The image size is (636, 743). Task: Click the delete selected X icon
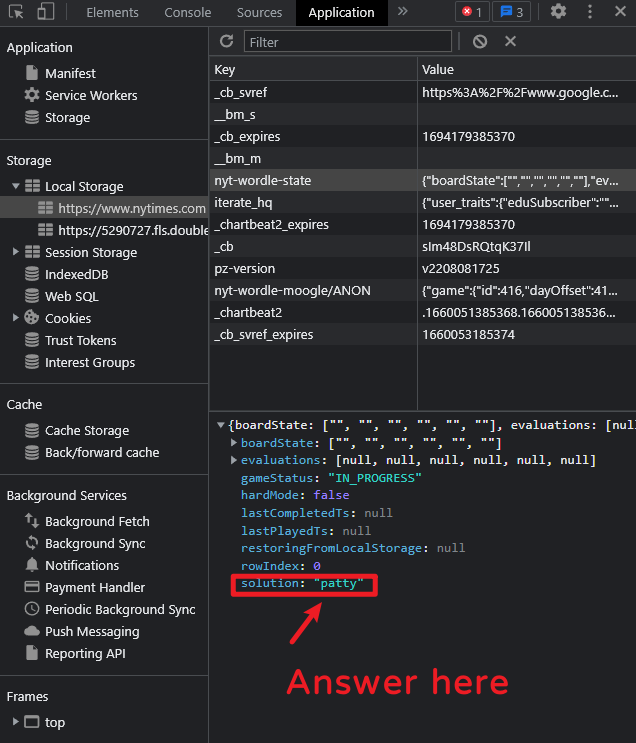[x=510, y=41]
